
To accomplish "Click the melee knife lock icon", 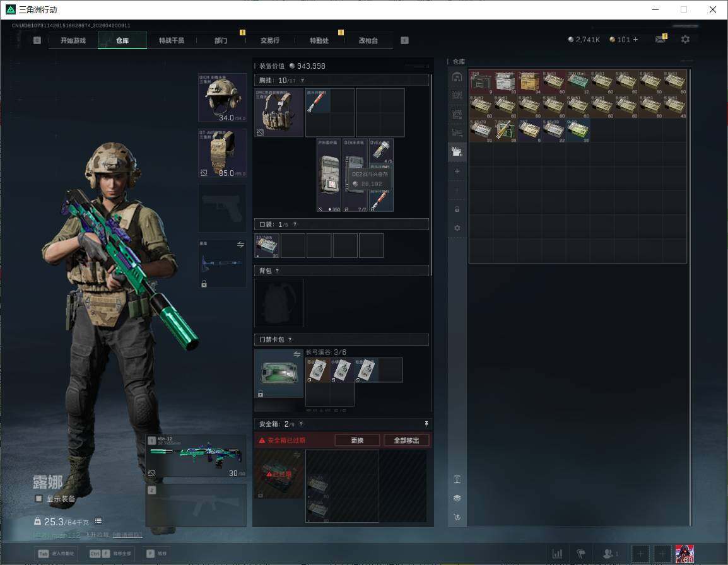I will (x=204, y=284).
